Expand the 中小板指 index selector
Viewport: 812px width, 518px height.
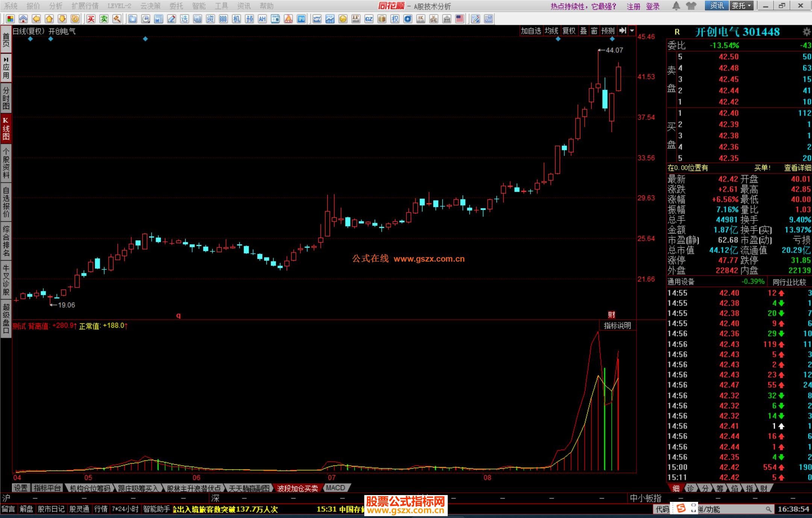pos(645,498)
